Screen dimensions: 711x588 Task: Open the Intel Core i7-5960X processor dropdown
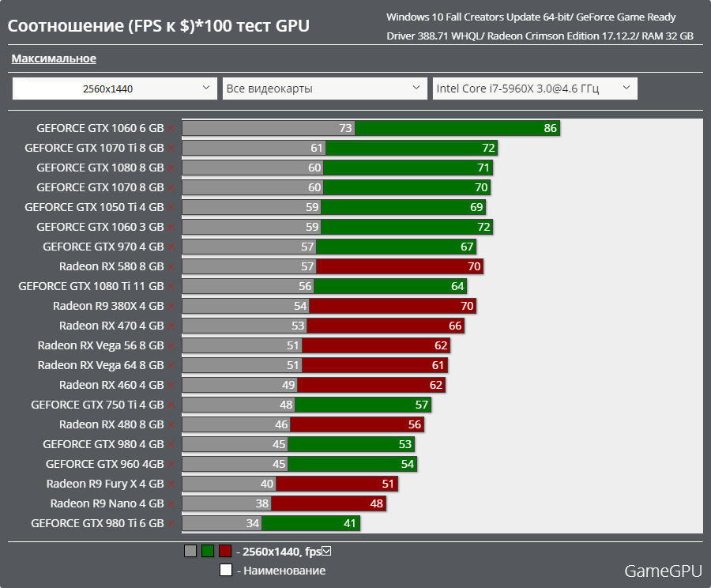pyautogui.click(x=535, y=89)
